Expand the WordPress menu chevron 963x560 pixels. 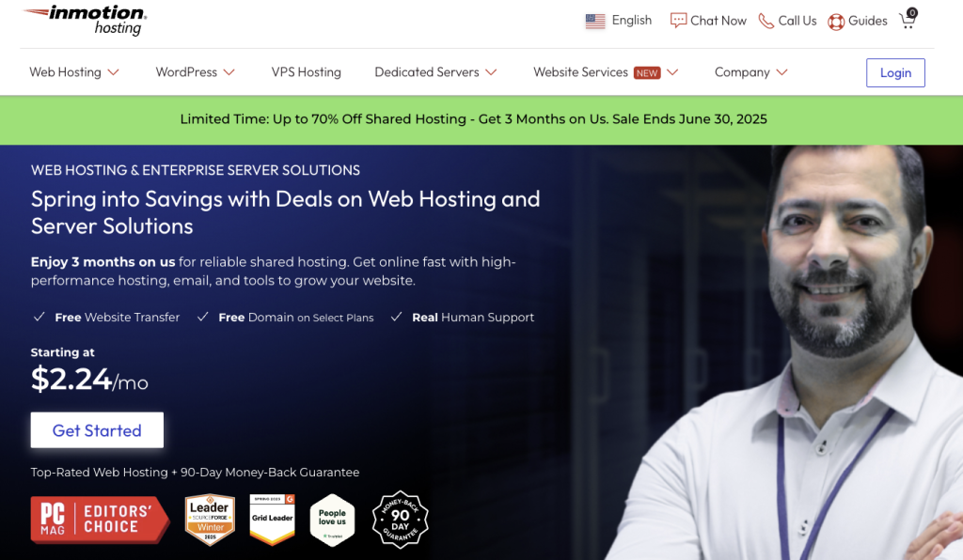click(229, 72)
